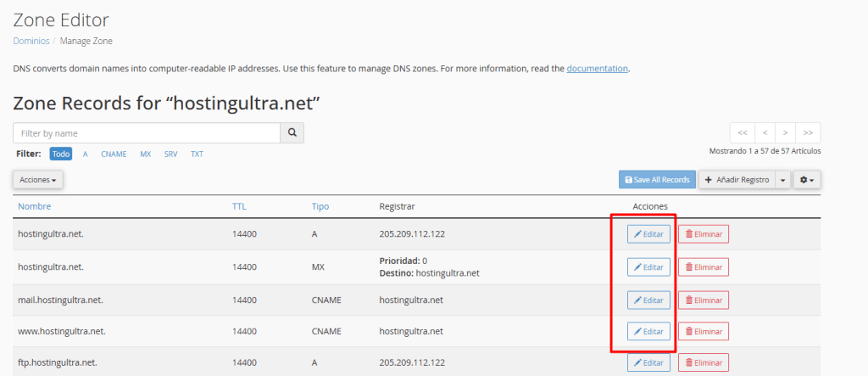Jump to last page of records

pyautogui.click(x=809, y=133)
